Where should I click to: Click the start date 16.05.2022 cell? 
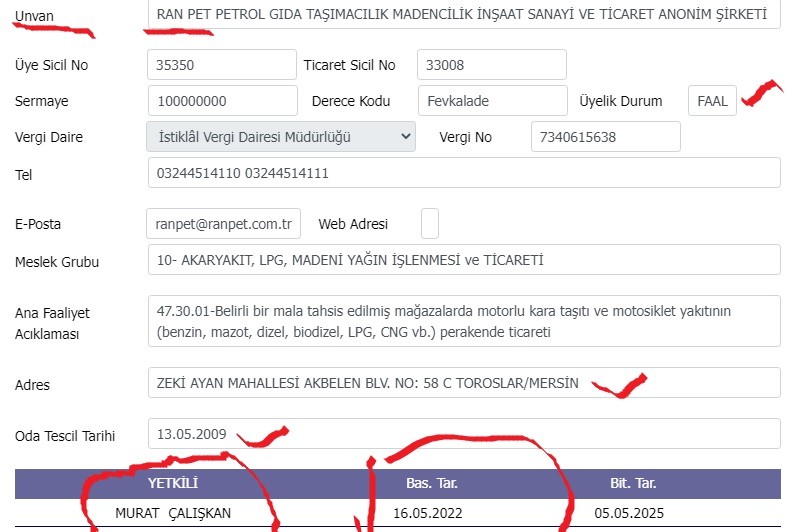428,513
